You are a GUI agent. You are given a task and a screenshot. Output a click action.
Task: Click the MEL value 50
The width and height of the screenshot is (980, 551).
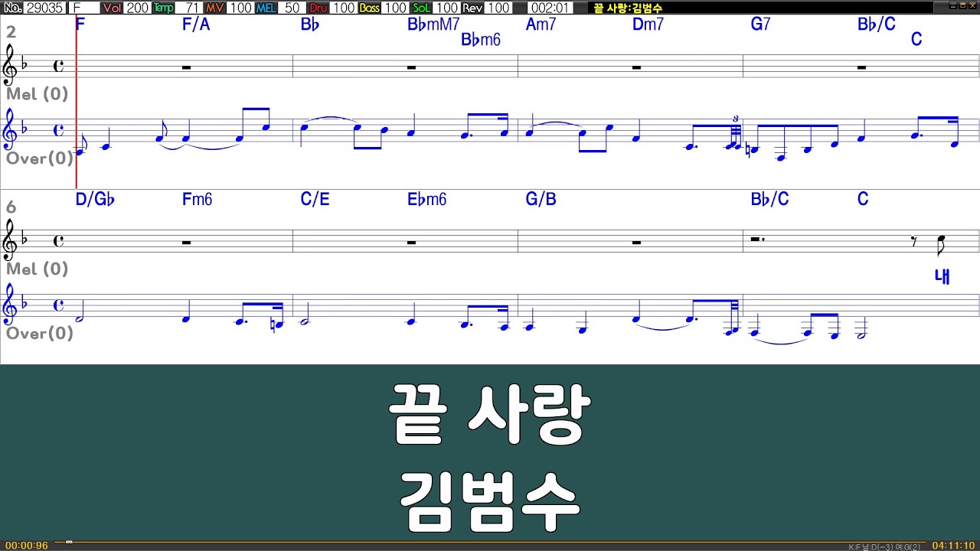(x=292, y=8)
